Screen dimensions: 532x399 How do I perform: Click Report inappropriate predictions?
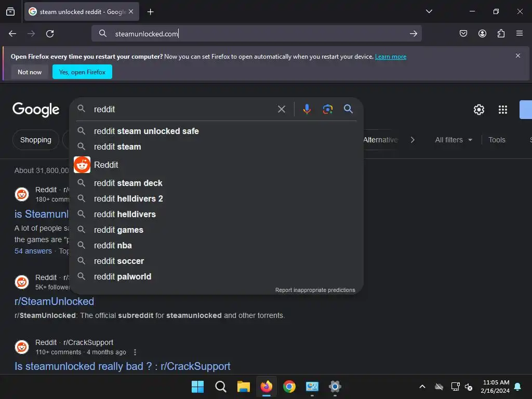[315, 290]
